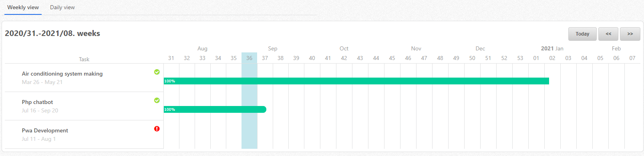Click the red warning icon for Pwa Development

pos(157,129)
